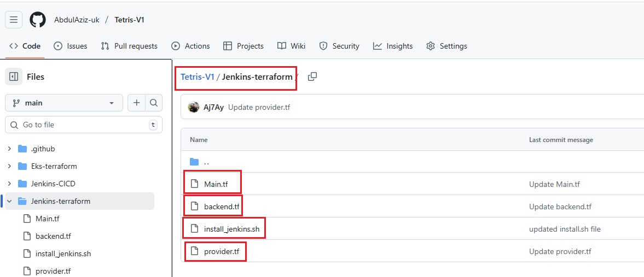Viewport: 644px width, 277px height.
Task: Open Main.tf in the file list
Action: tap(215, 184)
